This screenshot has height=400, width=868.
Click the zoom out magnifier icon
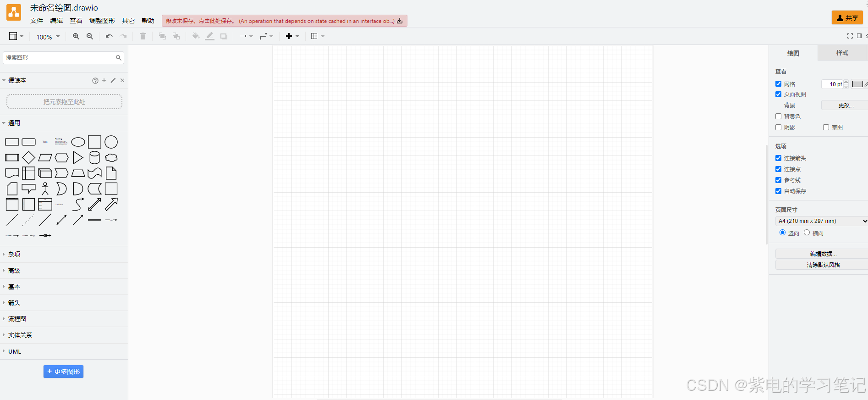[90, 36]
